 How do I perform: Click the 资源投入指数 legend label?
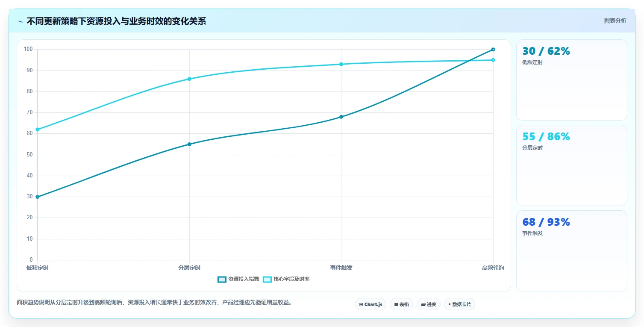[244, 279]
